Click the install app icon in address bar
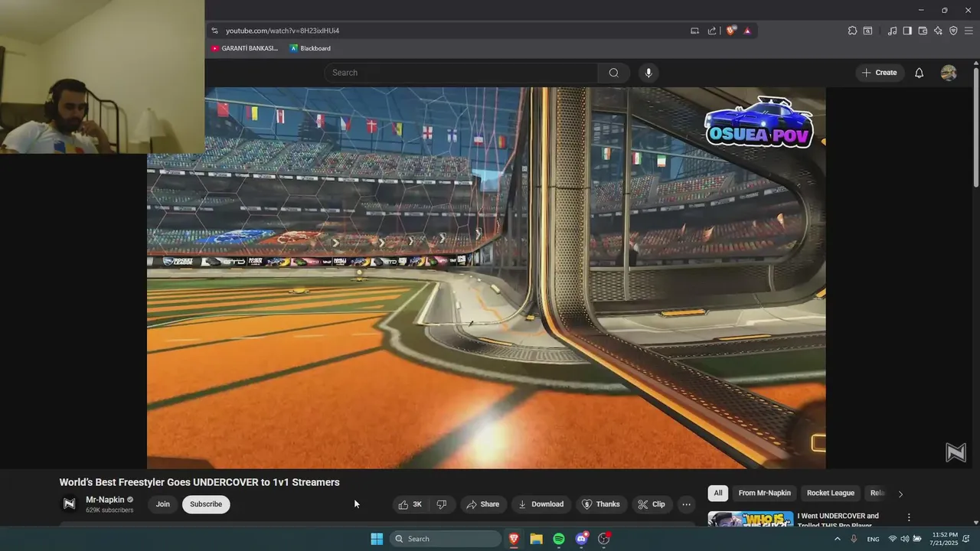The image size is (980, 551). tap(694, 31)
